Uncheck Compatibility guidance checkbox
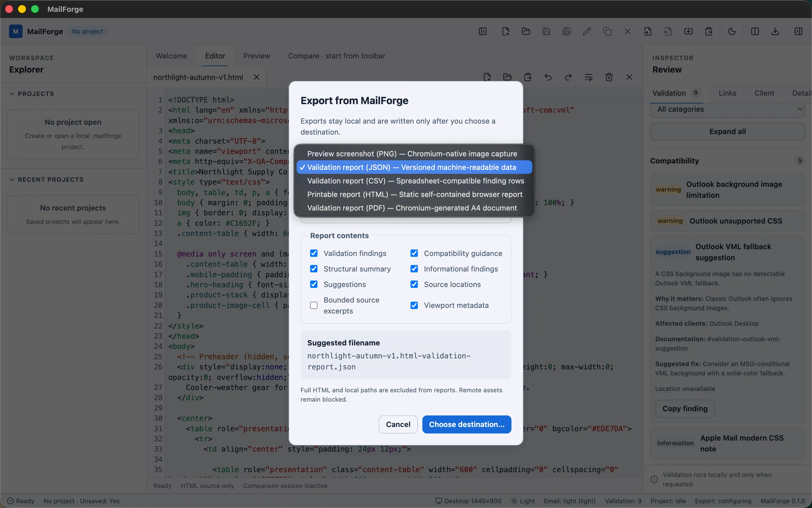The height and width of the screenshot is (508, 812). [x=414, y=253]
